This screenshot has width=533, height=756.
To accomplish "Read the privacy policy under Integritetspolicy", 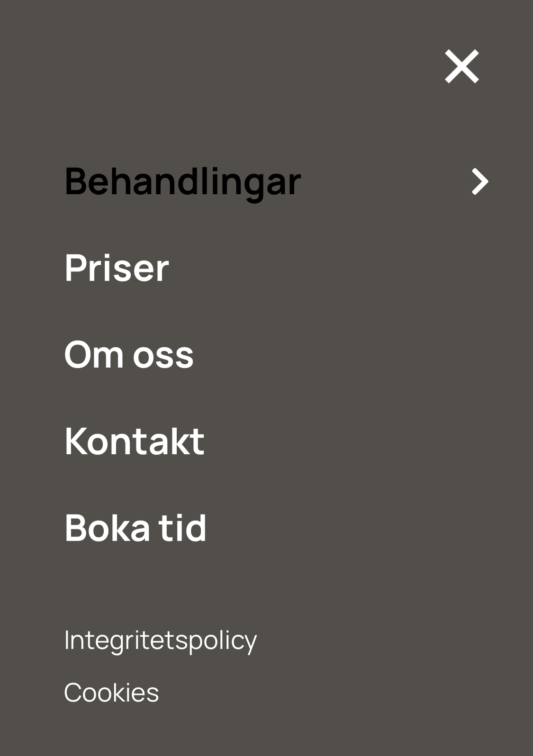I will click(x=160, y=640).
